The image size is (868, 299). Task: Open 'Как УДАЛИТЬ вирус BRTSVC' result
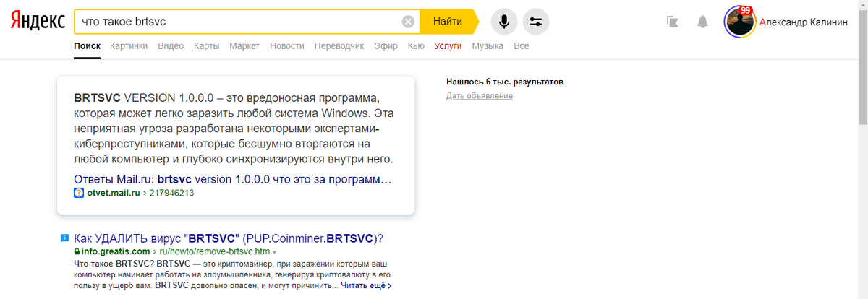pyautogui.click(x=229, y=238)
